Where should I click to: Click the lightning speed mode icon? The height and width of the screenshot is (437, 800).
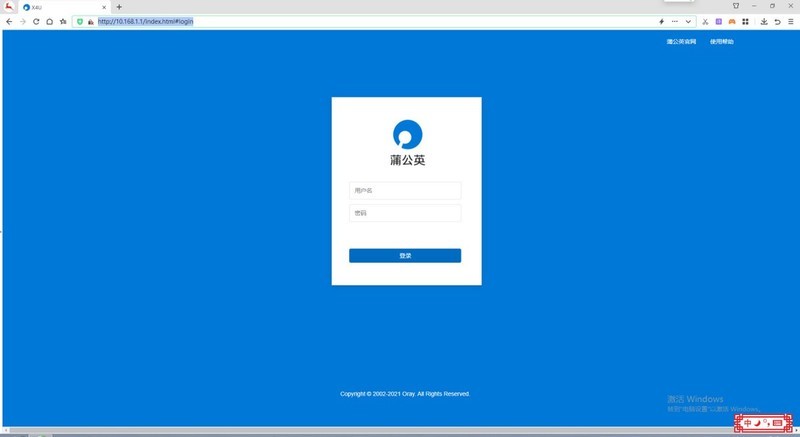point(661,21)
